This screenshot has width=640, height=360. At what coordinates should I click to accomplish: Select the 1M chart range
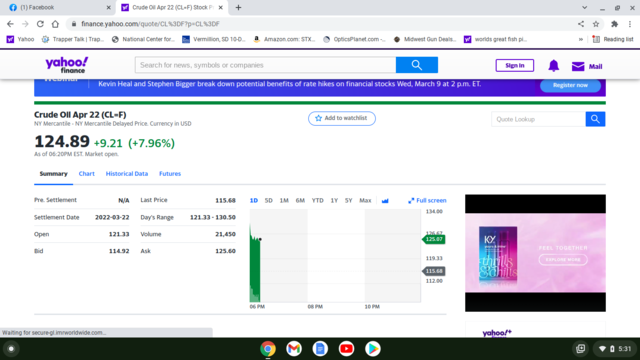tap(284, 200)
